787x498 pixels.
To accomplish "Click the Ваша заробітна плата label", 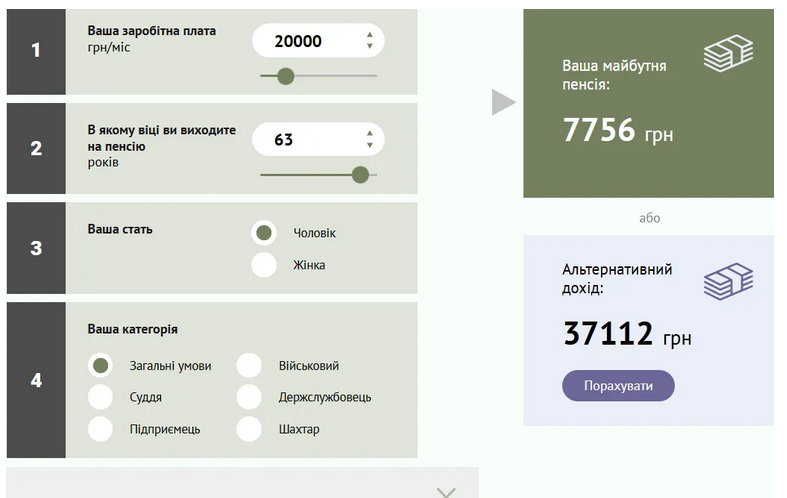I will tap(152, 31).
